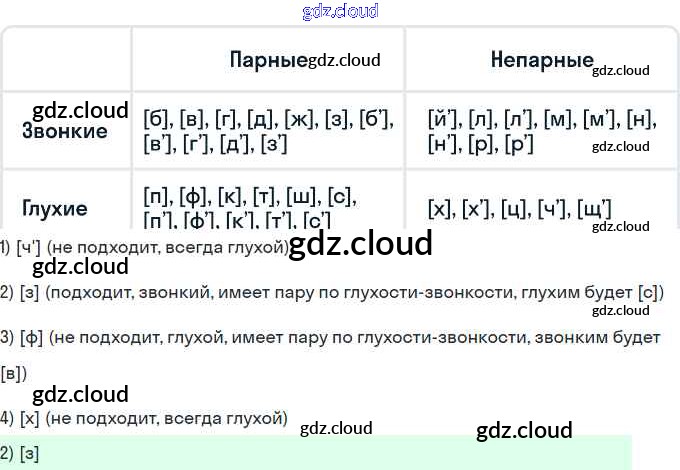The image size is (680, 470).
Task: Click gdz.cloud watermark beside Парные header
Action: pos(345,60)
